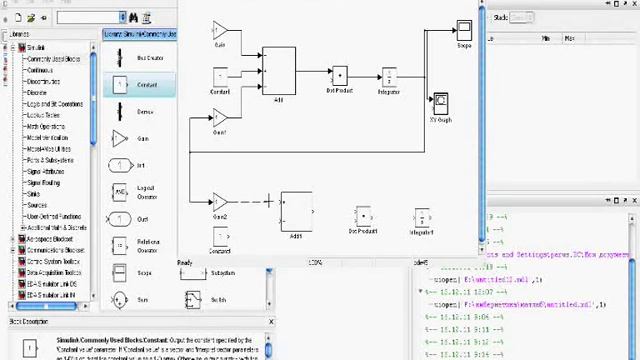Click the block search input field

coord(88,18)
